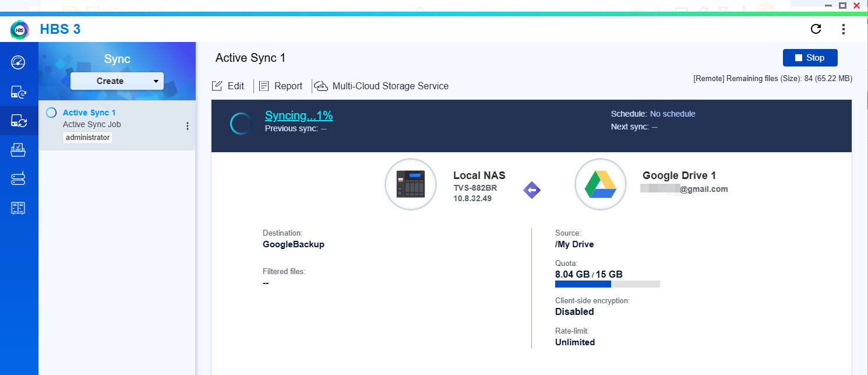
Task: Click the quota usage progress bar
Action: pos(607,284)
